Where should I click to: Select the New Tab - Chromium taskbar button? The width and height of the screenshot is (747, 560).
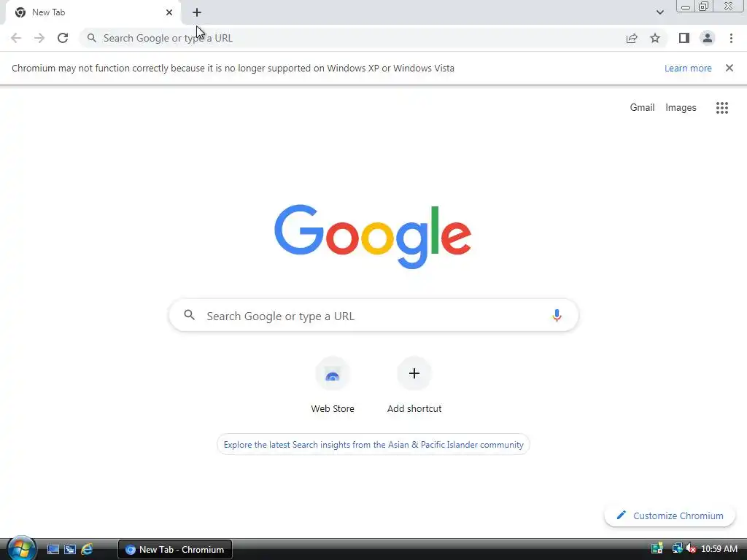175,550
